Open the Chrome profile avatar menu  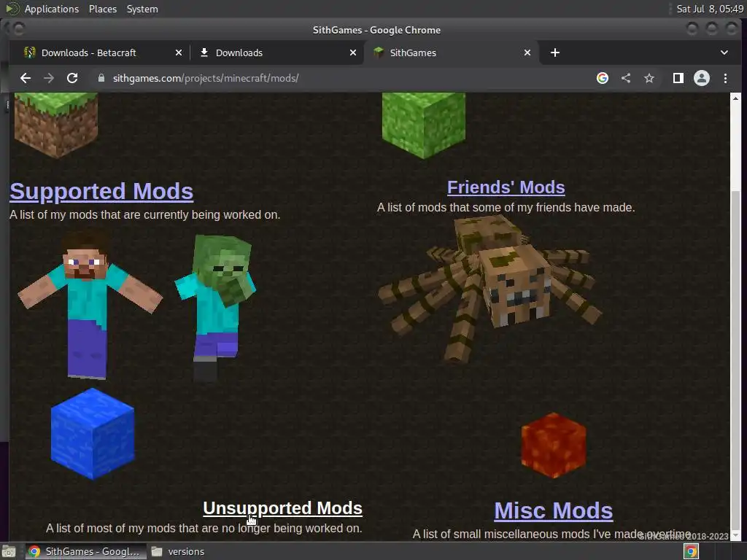[x=701, y=78]
